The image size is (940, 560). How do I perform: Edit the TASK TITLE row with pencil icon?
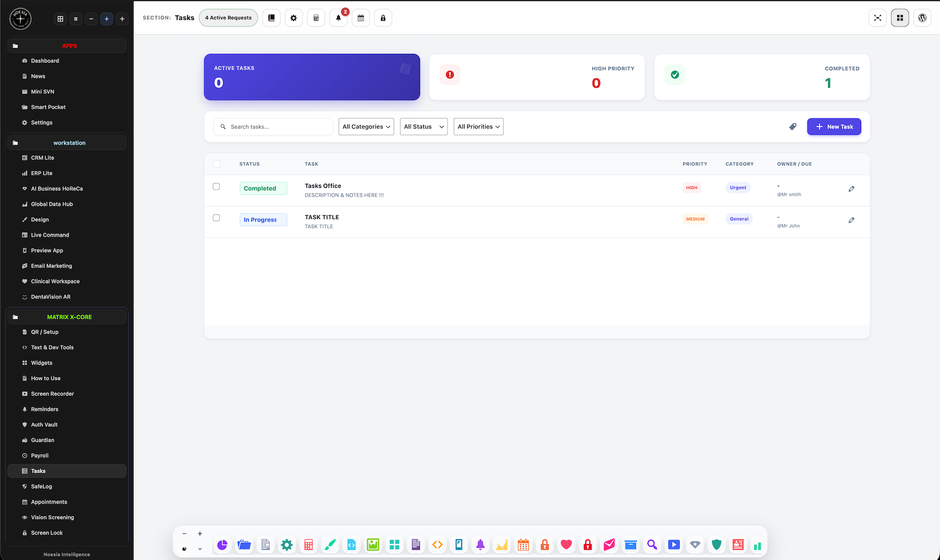coord(851,220)
